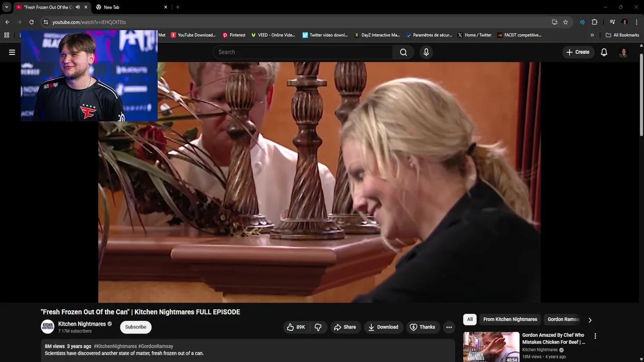Open Home / Twitter bookmark
This screenshot has width=644, height=362.
[x=474, y=35]
